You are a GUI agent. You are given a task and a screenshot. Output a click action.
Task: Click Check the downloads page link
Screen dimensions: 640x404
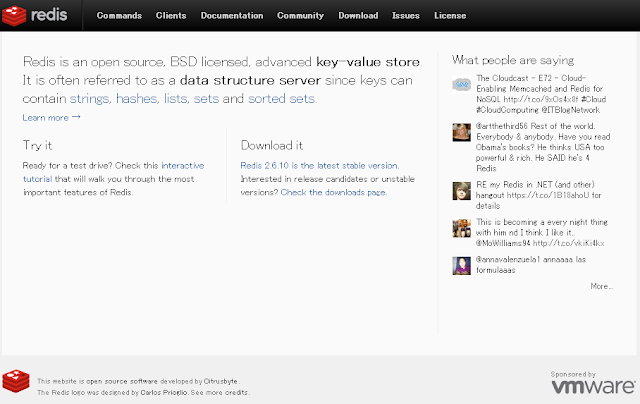coord(333,192)
